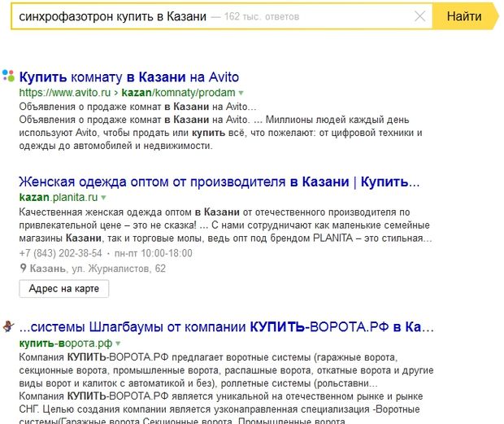Expand the dropdown arrow after купить-ворота.рф

pyautogui.click(x=118, y=343)
